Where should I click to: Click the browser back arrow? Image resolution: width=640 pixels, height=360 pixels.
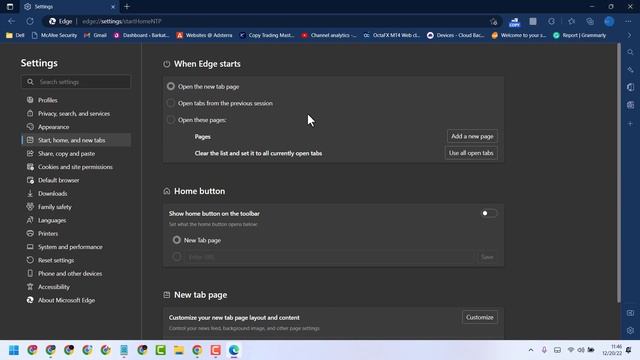(11, 21)
